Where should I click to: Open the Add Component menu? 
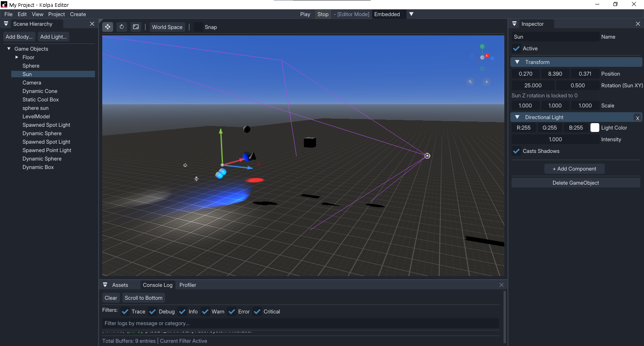click(x=574, y=169)
